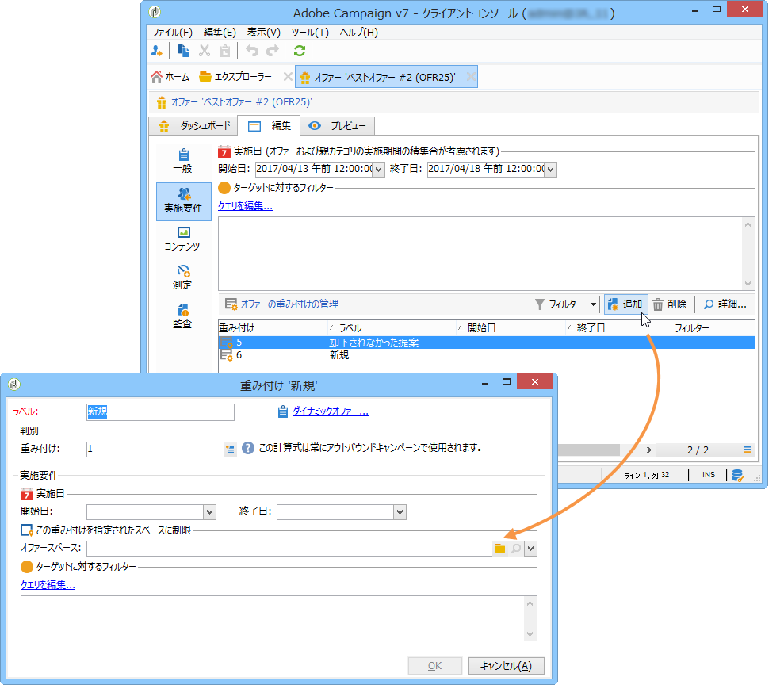
Task: Expand the main window 終了日 date dropdown
Action: [550, 170]
